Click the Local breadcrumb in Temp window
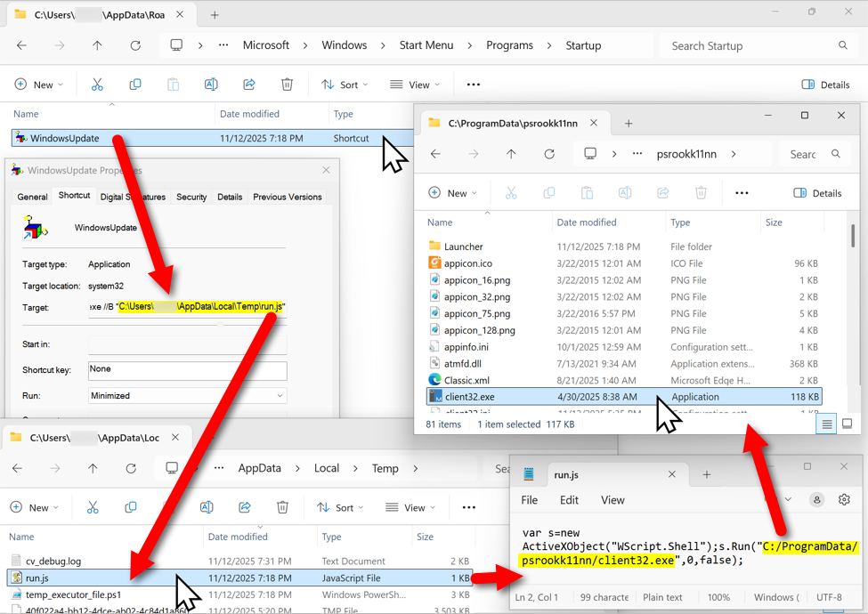868x614 pixels. coord(327,468)
